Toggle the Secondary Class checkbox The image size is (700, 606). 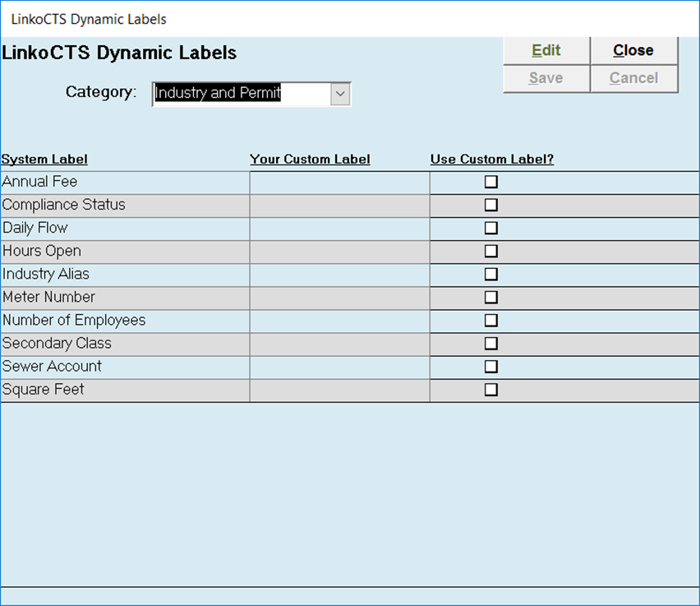pyautogui.click(x=491, y=344)
